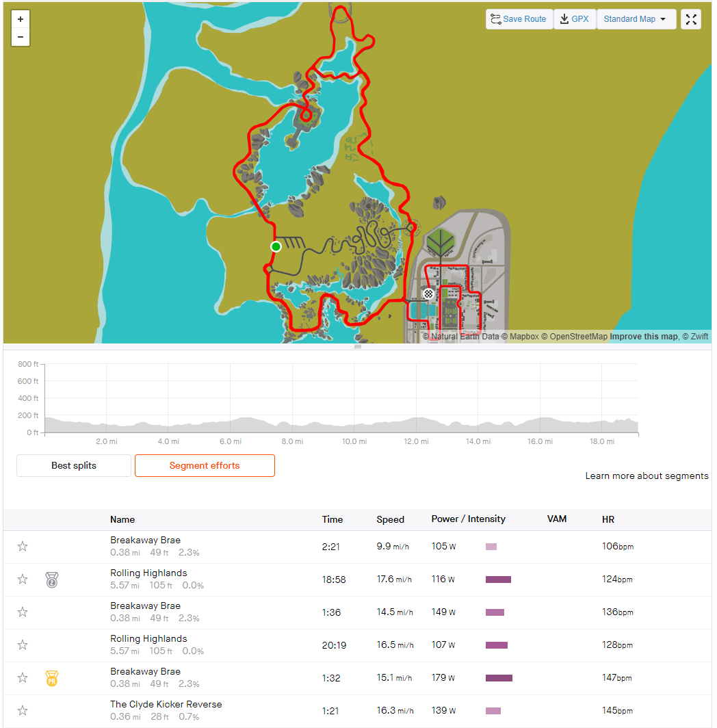Viewport: 717px width, 728px height.
Task: Click the Power / Intensity column header
Action: point(468,519)
